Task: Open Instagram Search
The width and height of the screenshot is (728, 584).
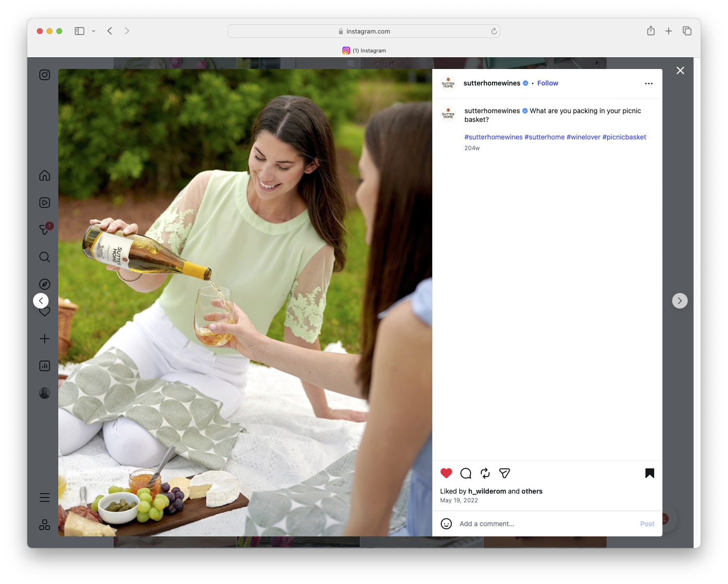Action: (x=44, y=257)
